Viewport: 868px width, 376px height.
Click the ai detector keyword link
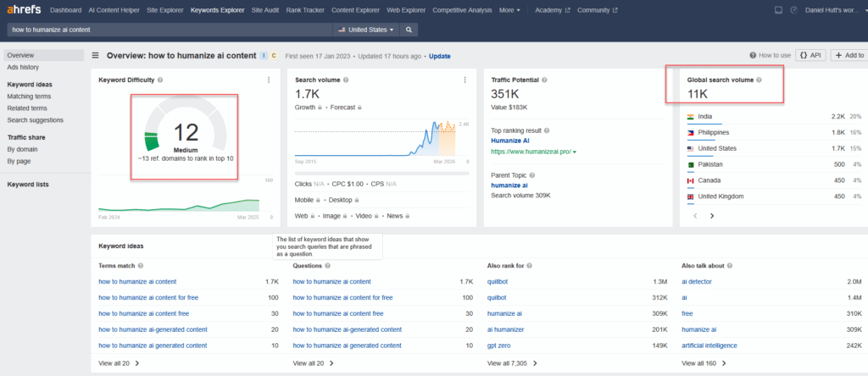pyautogui.click(x=697, y=281)
